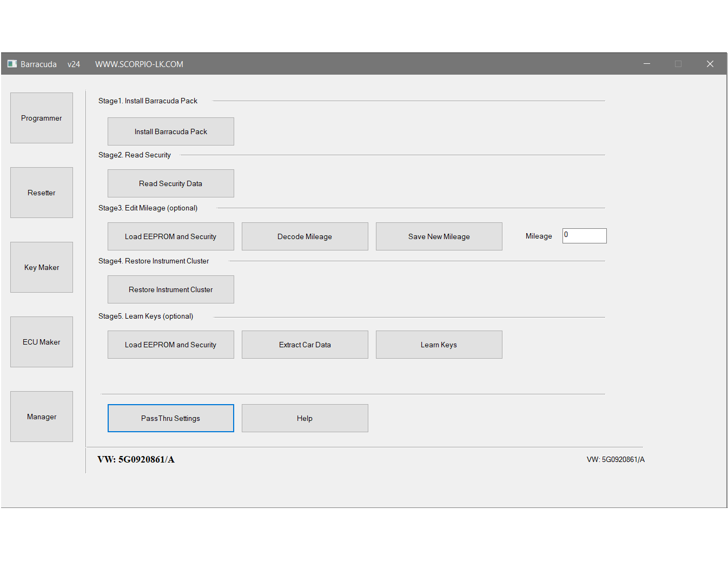
Task: Click the Learn Keys button
Action: coord(439,345)
